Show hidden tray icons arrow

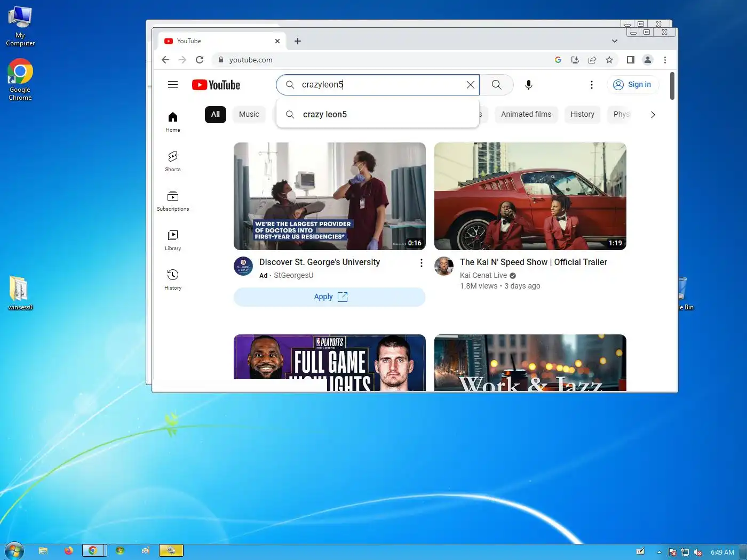(659, 552)
